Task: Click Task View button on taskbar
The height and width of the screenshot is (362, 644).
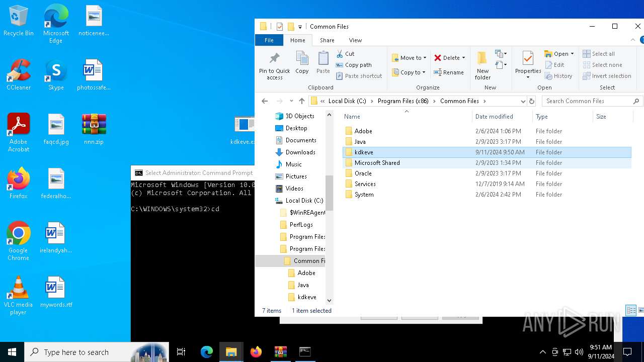Action: click(181, 352)
